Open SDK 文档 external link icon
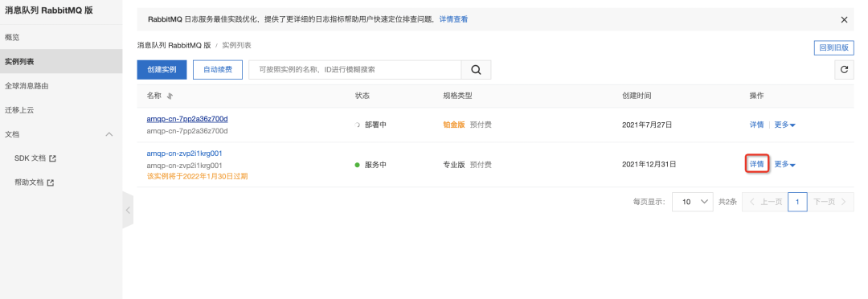 52,158
